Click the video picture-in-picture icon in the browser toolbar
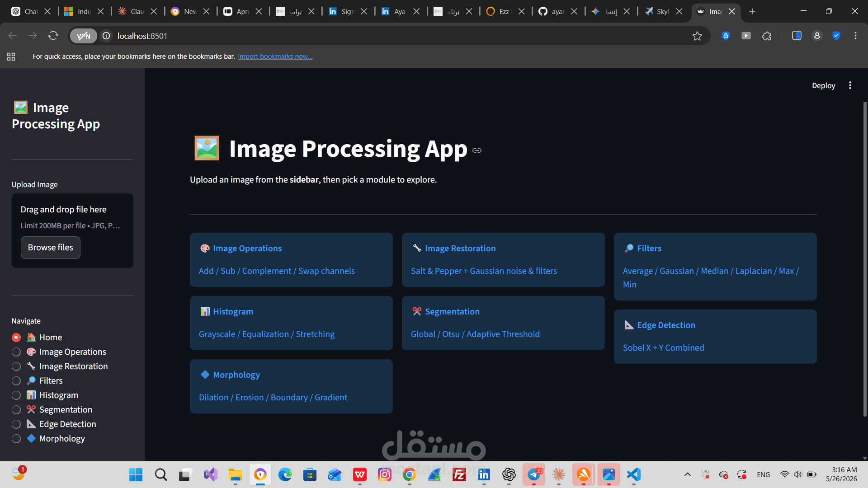868x488 pixels. [746, 36]
